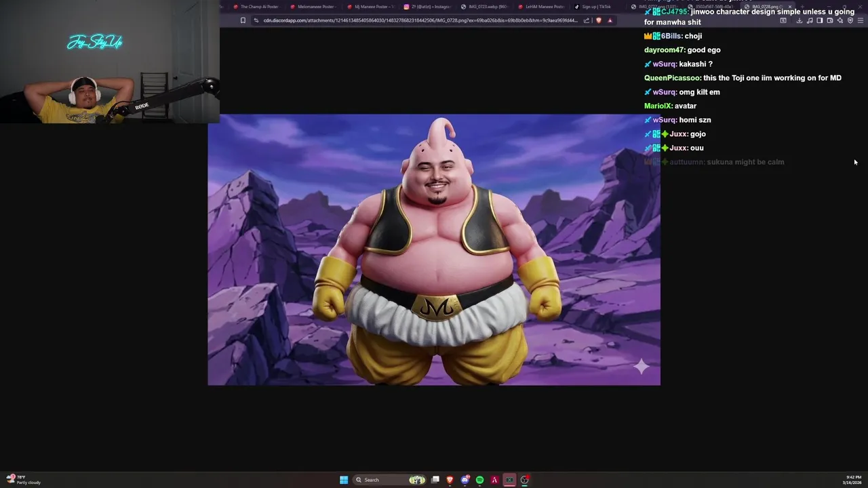Click chat message from QueenPicassoo

coord(743,78)
